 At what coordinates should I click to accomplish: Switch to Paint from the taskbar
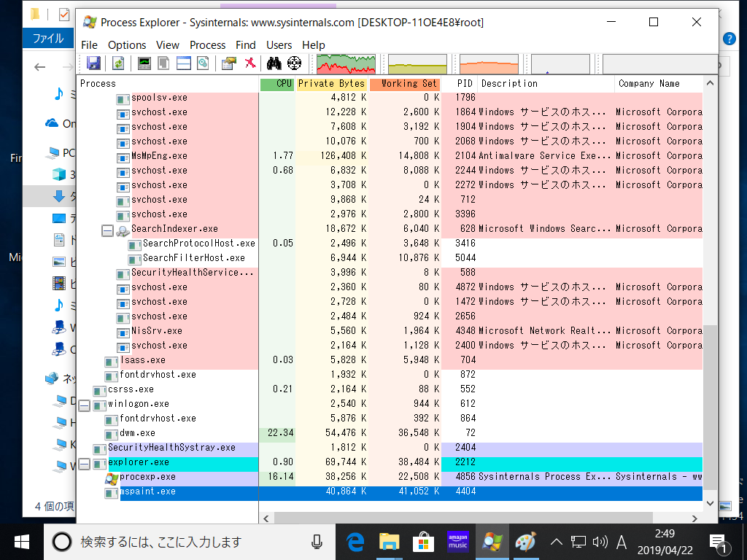click(x=526, y=542)
